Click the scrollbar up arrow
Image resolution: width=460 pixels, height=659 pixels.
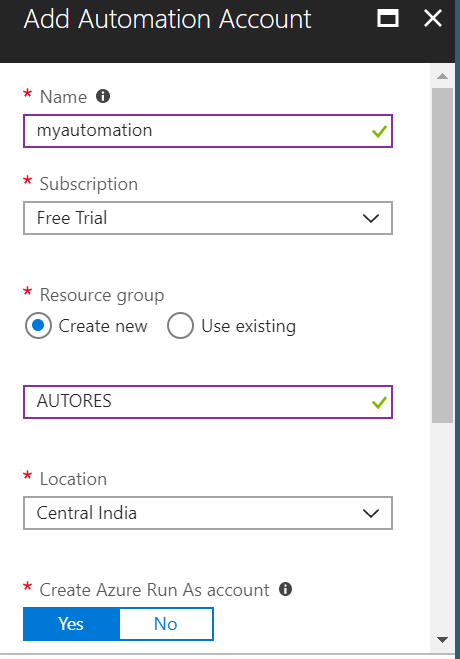pyautogui.click(x=442, y=76)
